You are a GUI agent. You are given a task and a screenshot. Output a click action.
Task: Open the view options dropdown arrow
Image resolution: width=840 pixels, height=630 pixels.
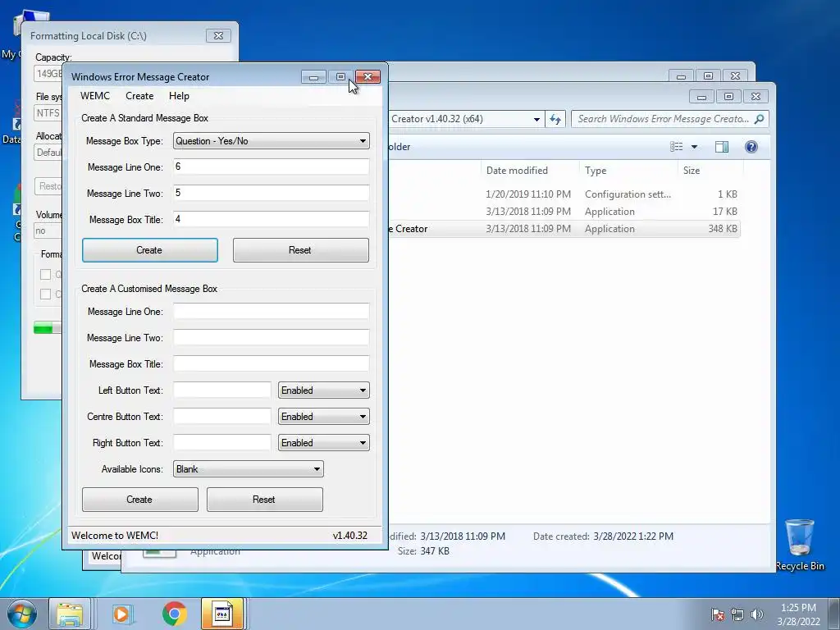tap(694, 147)
